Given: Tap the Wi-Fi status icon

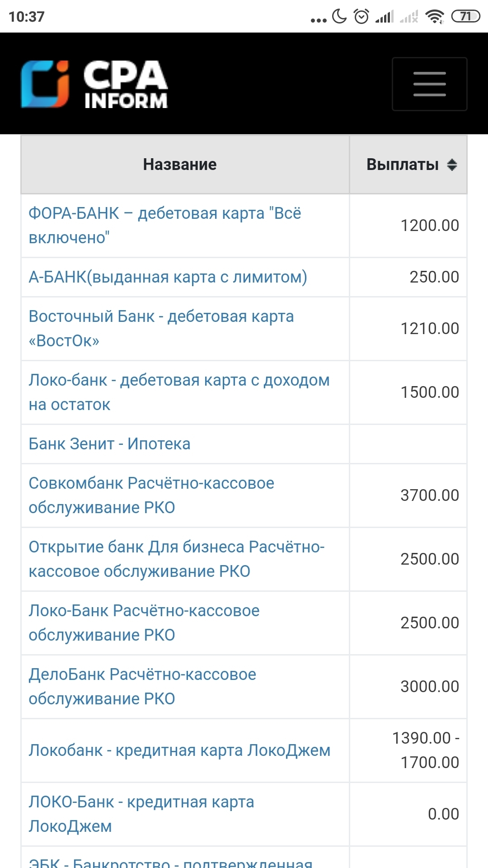Looking at the screenshot, I should point(435,17).
